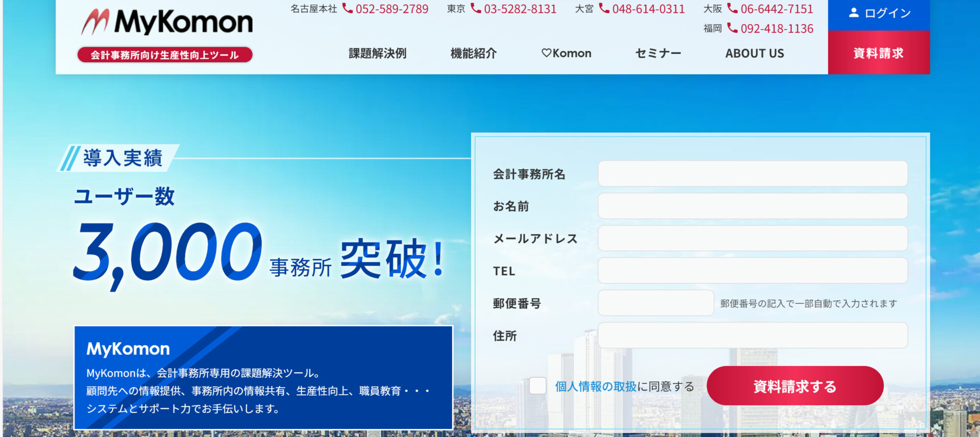
Task: Click the heart icon beside Komon
Action: coord(546,53)
